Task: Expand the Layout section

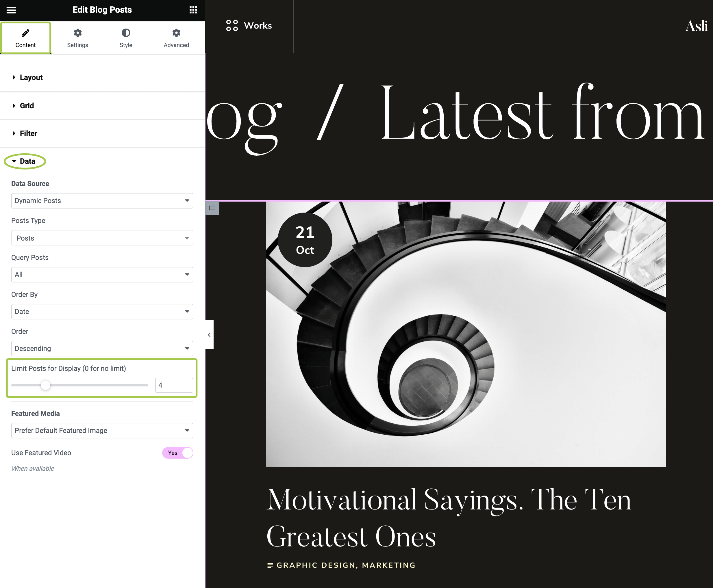Action: coord(31,78)
